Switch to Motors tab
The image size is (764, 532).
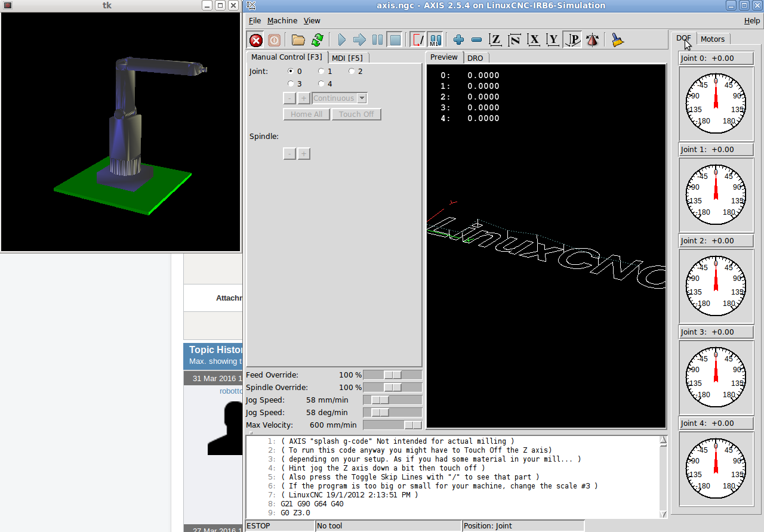(x=713, y=39)
